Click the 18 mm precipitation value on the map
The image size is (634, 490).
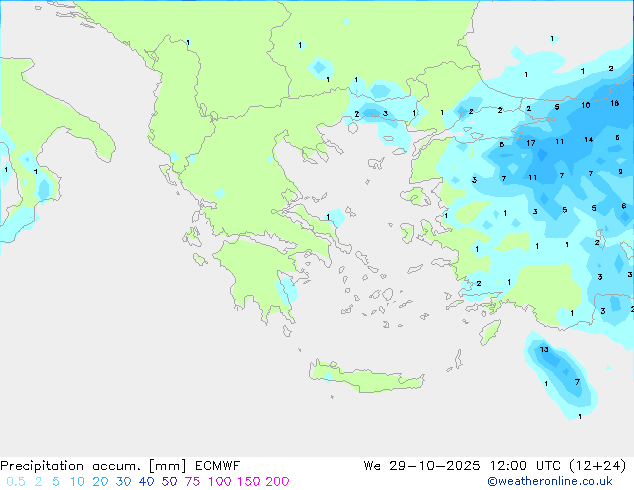(615, 103)
